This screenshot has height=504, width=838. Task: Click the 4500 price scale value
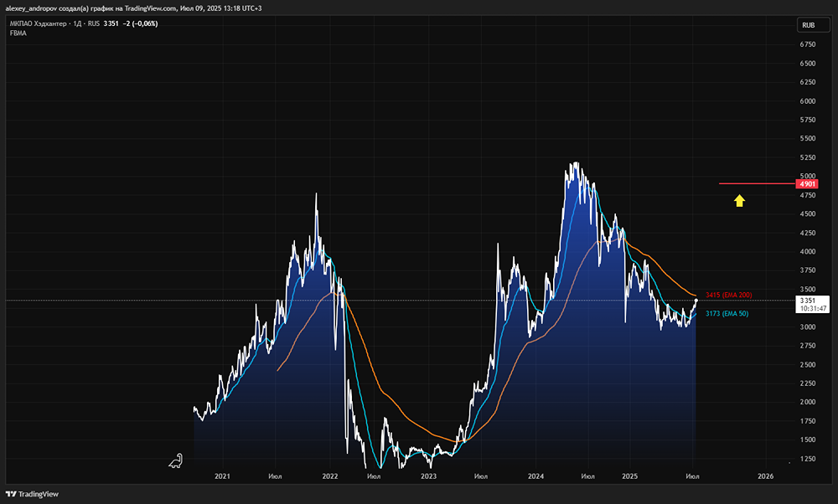808,213
